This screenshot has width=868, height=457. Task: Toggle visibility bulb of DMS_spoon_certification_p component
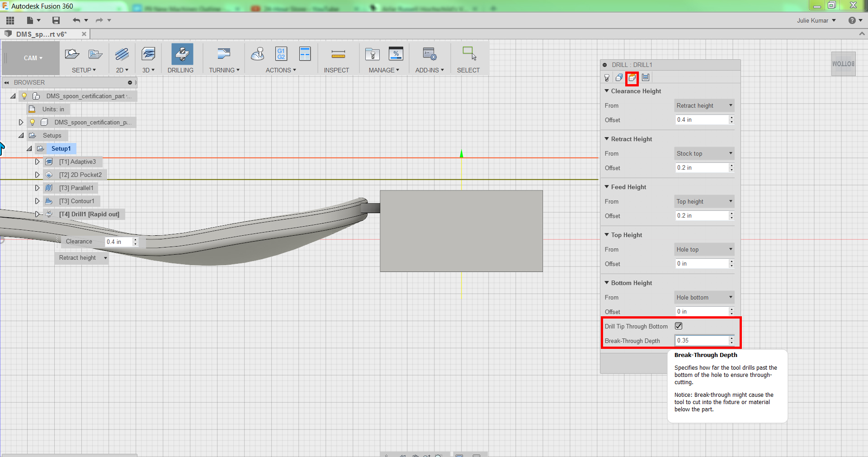pyautogui.click(x=33, y=122)
